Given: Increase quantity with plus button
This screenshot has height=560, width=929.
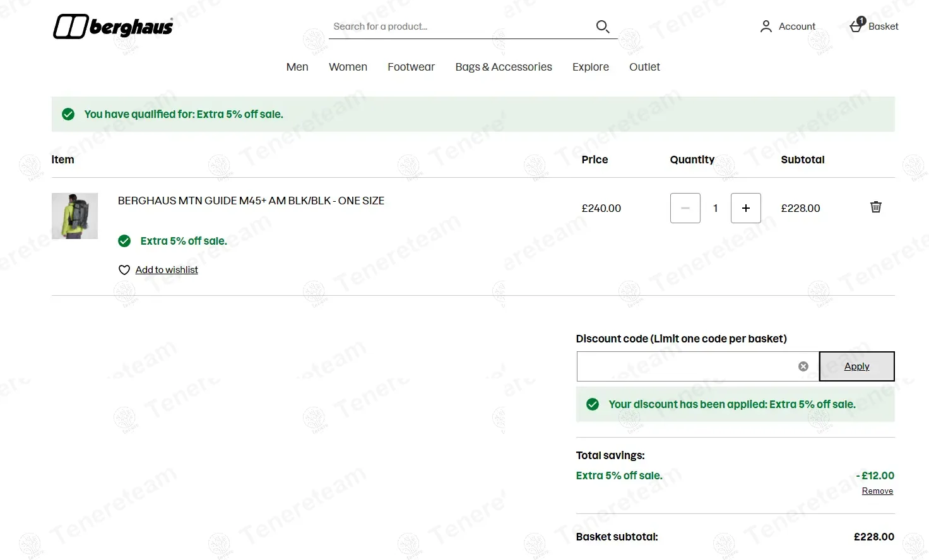Looking at the screenshot, I should (x=745, y=208).
